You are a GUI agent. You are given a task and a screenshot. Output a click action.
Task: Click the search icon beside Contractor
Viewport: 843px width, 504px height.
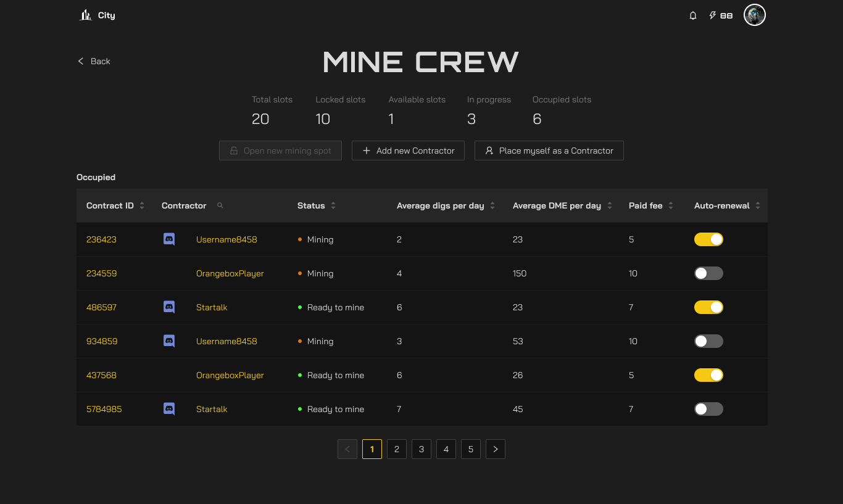coord(220,205)
